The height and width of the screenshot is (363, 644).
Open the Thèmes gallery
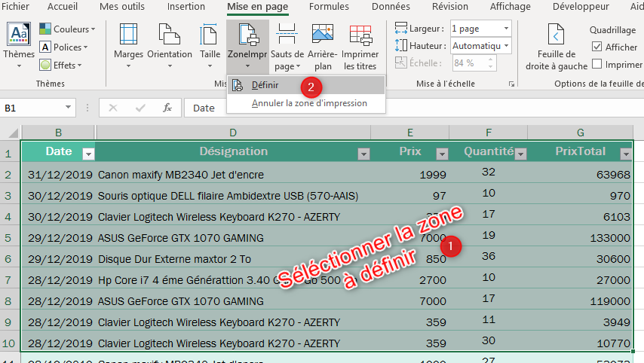click(x=19, y=45)
